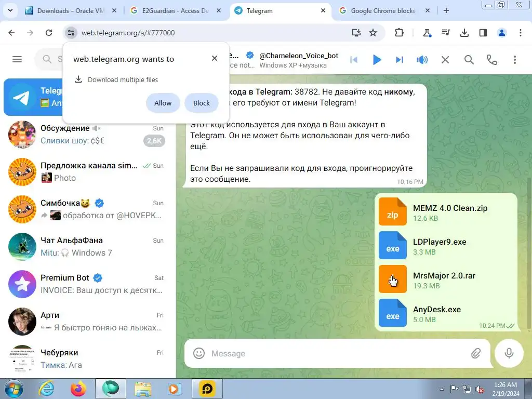
Task: Open Telegram hamburger menu
Action: click(x=17, y=59)
